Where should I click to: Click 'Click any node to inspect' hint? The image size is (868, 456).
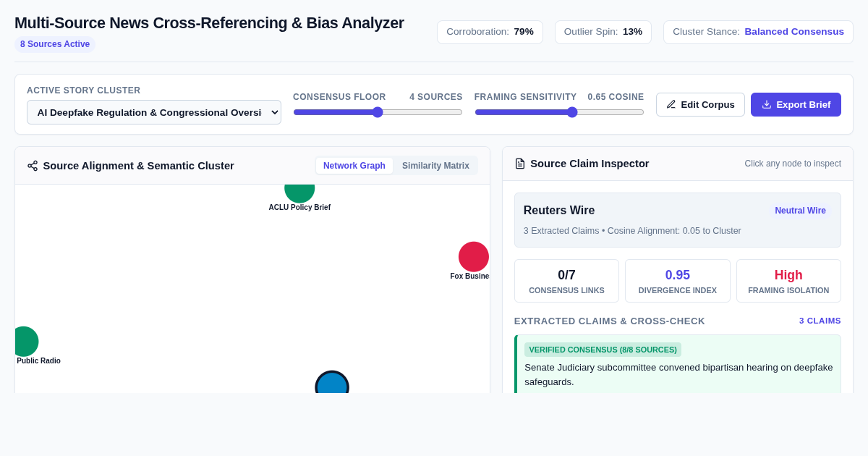tap(793, 164)
